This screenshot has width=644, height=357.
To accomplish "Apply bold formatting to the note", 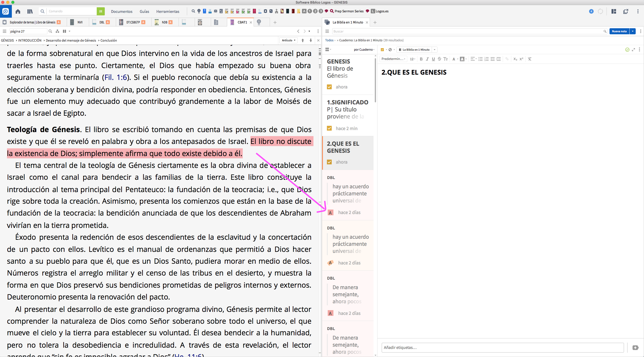I will [421, 59].
